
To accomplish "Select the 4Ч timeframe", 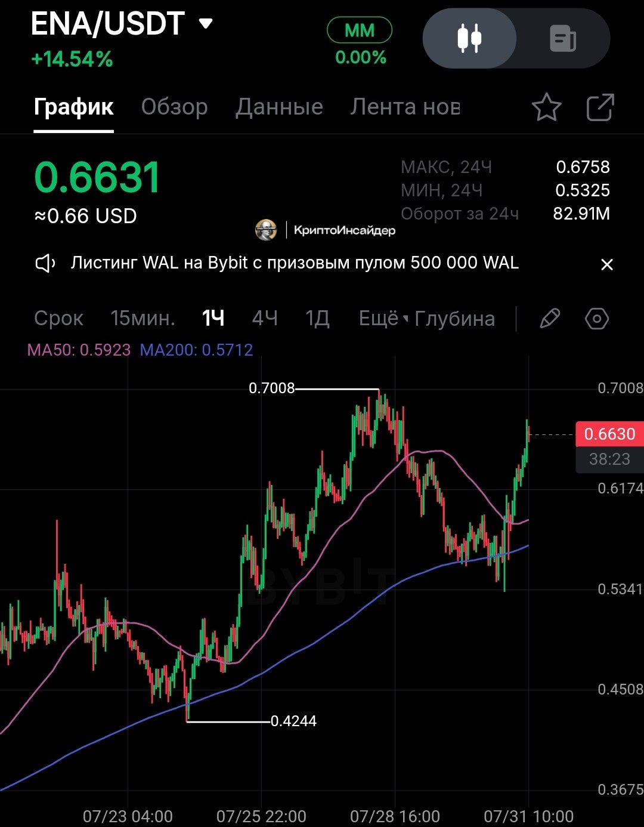I will coord(265,318).
